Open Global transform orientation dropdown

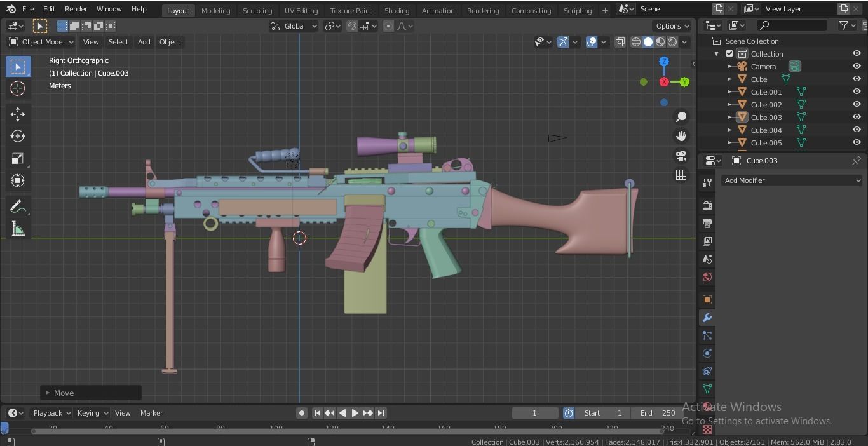(x=294, y=26)
